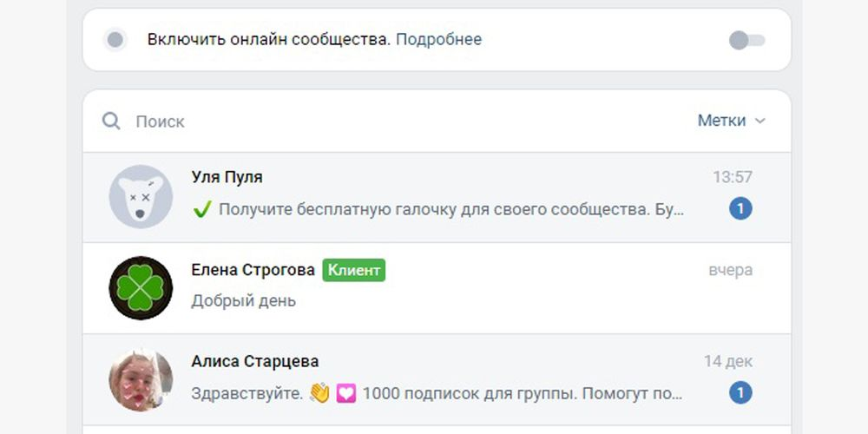
Task: Click the search magnifier icon
Action: point(111,122)
